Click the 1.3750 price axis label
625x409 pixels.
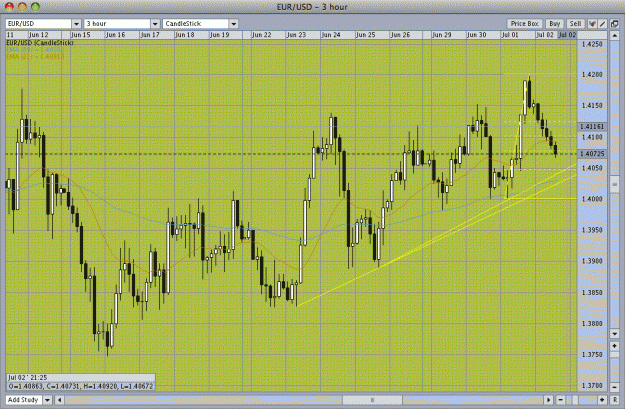[592, 355]
